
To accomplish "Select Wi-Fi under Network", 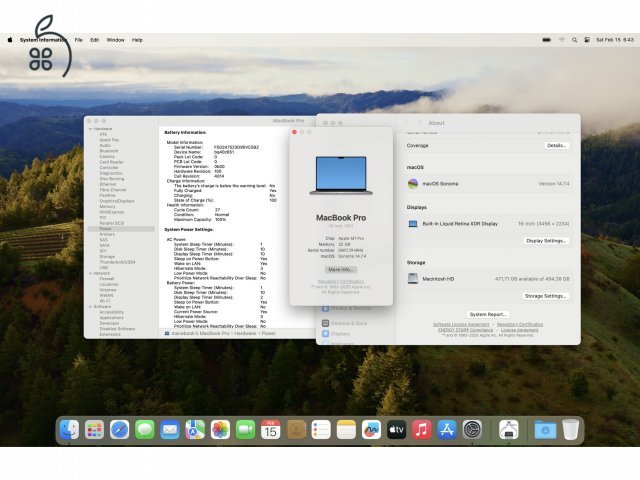I will coord(105,301).
